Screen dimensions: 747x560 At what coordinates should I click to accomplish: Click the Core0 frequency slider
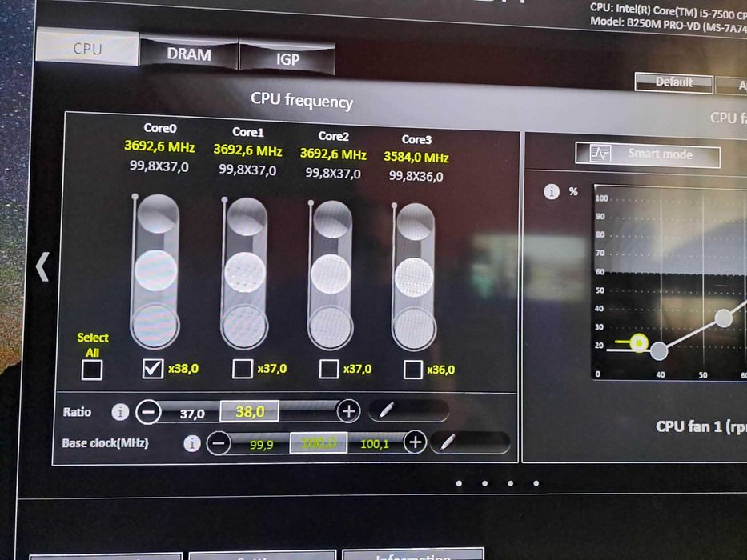(x=155, y=271)
